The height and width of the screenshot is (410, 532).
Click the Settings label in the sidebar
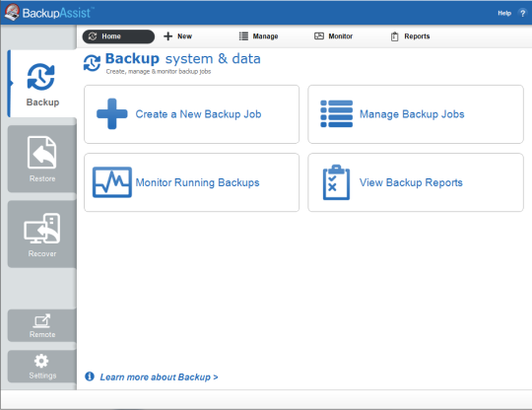42,376
